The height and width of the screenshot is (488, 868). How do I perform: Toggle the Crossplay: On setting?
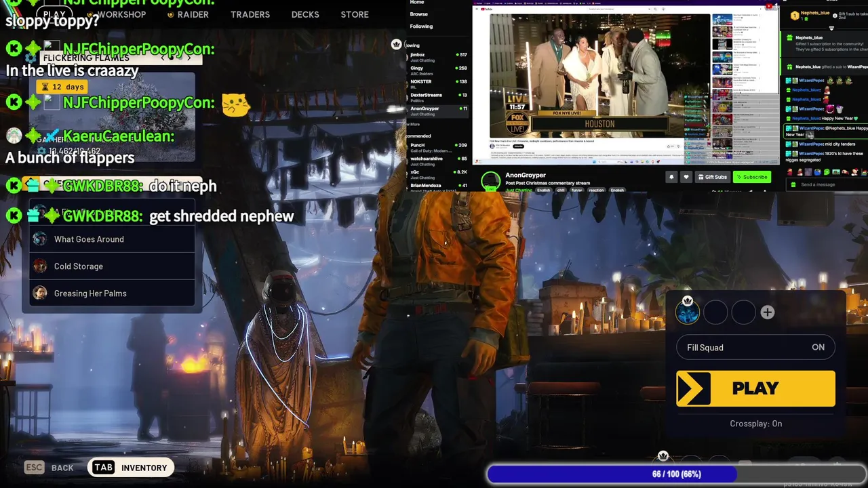755,424
